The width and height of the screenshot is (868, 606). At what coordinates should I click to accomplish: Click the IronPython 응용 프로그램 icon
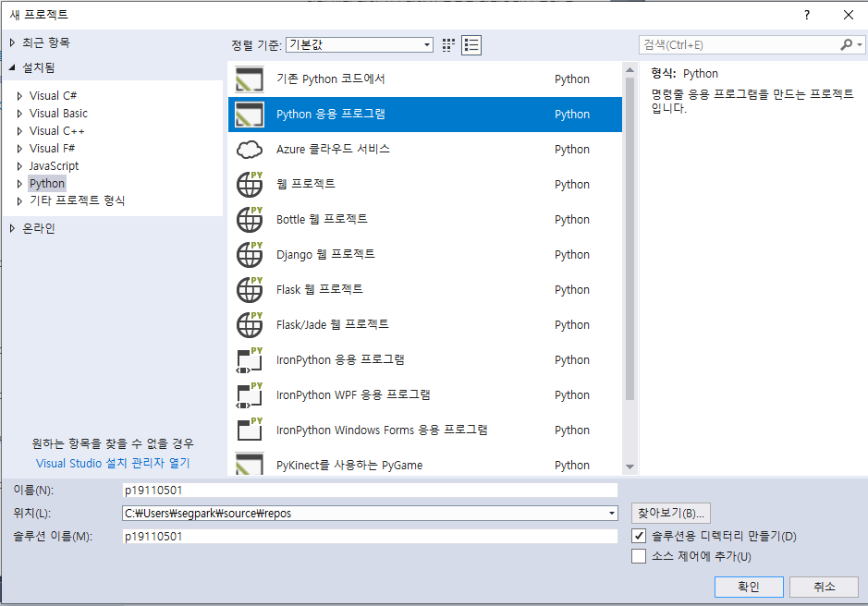(250, 359)
